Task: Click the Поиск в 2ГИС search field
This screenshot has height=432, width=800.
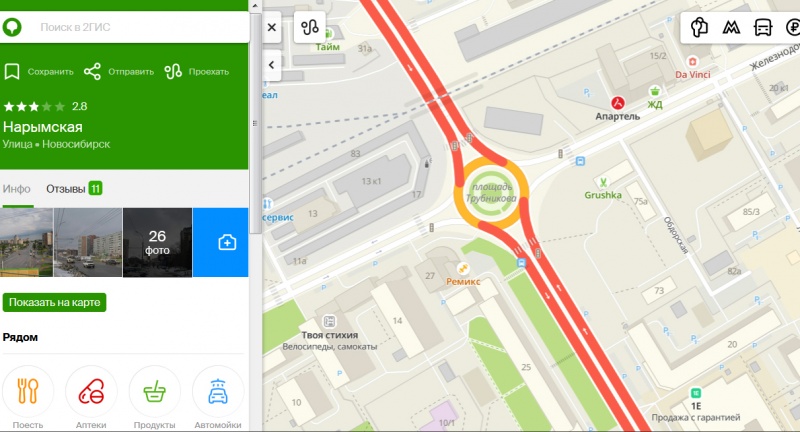Action: [x=138, y=27]
